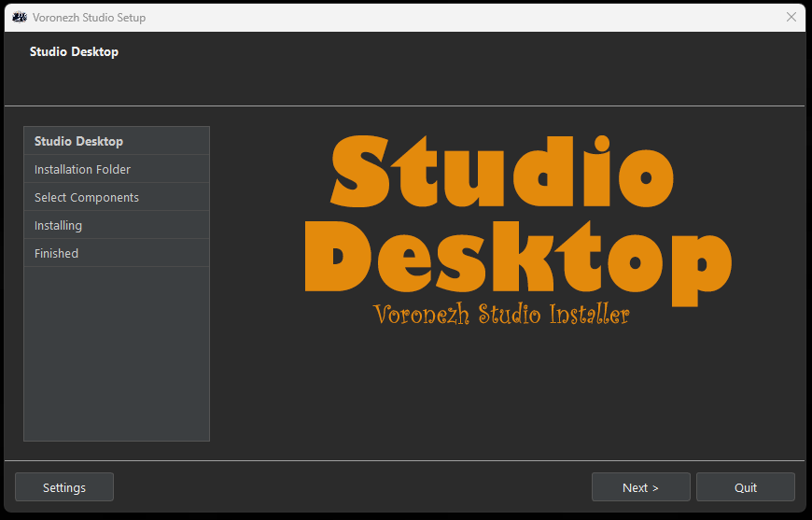Close the Voronezh Studio Setup window
Image resolution: width=812 pixels, height=520 pixels.
(x=791, y=17)
